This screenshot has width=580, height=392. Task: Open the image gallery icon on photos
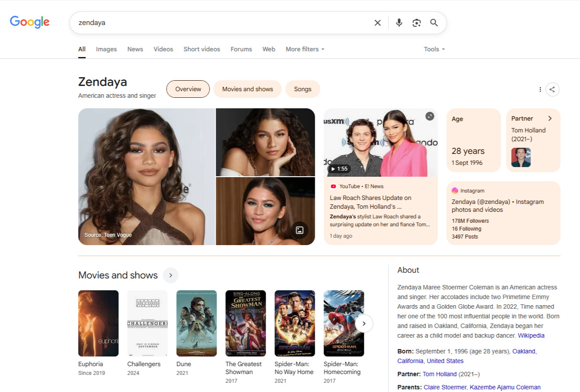point(300,230)
